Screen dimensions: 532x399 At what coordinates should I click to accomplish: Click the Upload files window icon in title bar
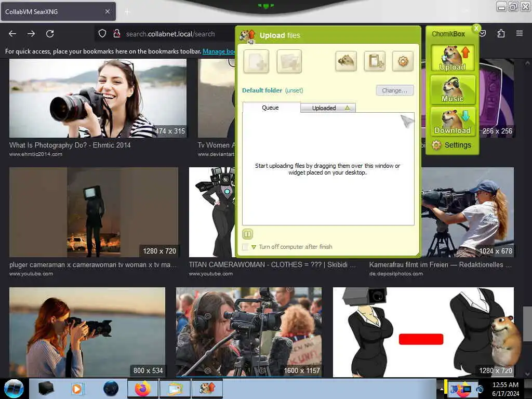[x=247, y=36]
